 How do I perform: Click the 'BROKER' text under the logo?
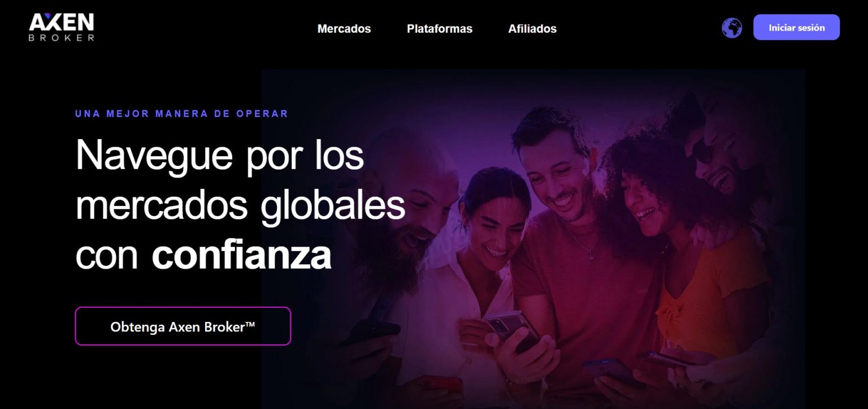pos(62,37)
